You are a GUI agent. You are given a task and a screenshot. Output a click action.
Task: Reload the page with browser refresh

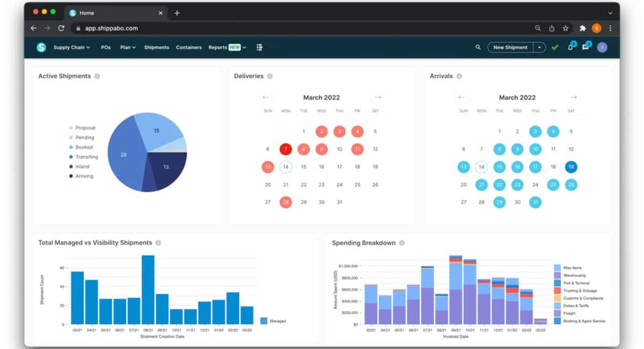(x=61, y=28)
